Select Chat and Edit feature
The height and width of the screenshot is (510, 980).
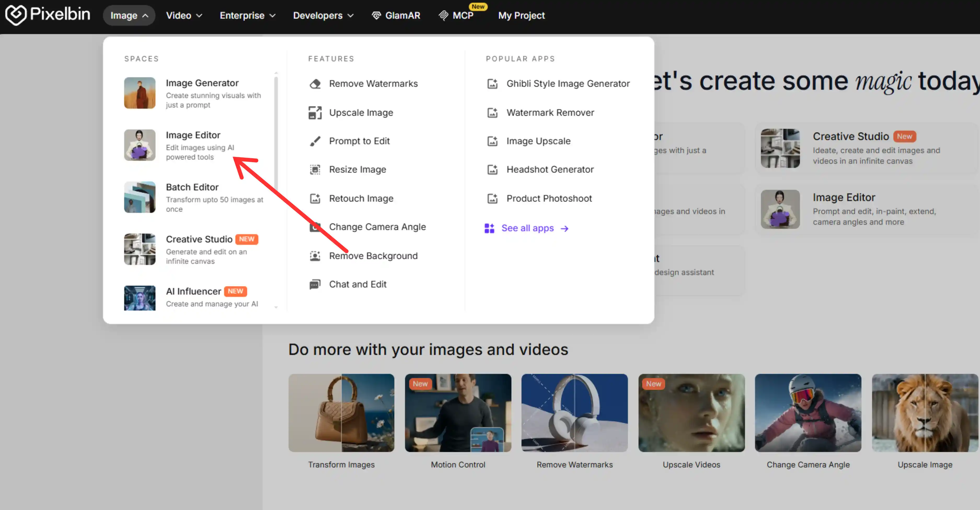pos(348,284)
